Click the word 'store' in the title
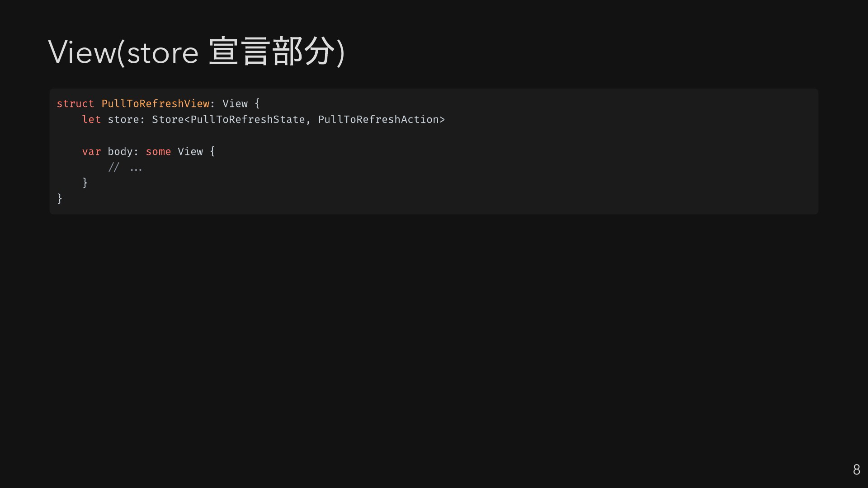 point(163,53)
